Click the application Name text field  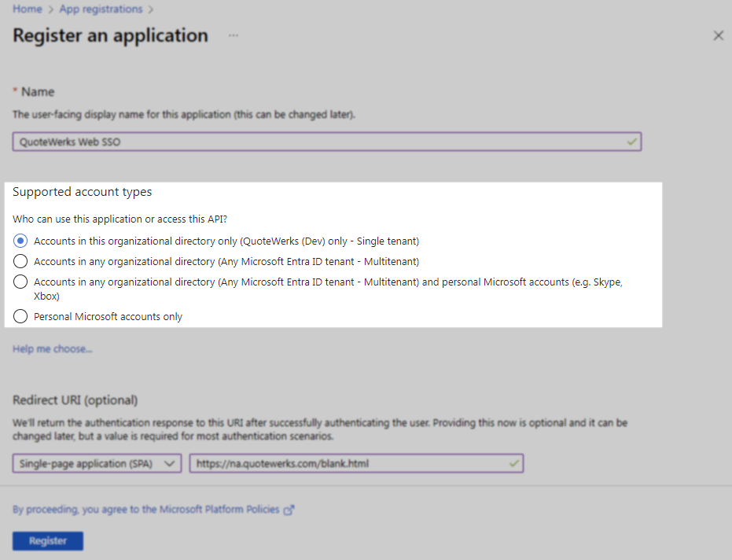pyautogui.click(x=315, y=142)
